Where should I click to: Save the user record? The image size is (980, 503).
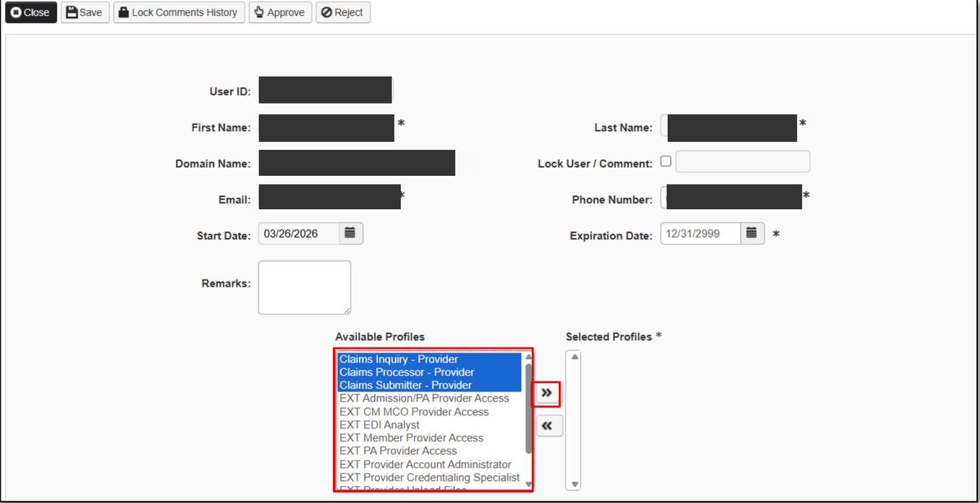click(x=85, y=12)
